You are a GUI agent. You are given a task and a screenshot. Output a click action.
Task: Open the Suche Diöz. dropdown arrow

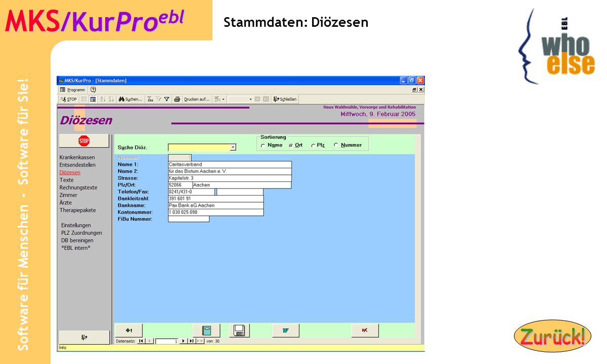tap(233, 147)
